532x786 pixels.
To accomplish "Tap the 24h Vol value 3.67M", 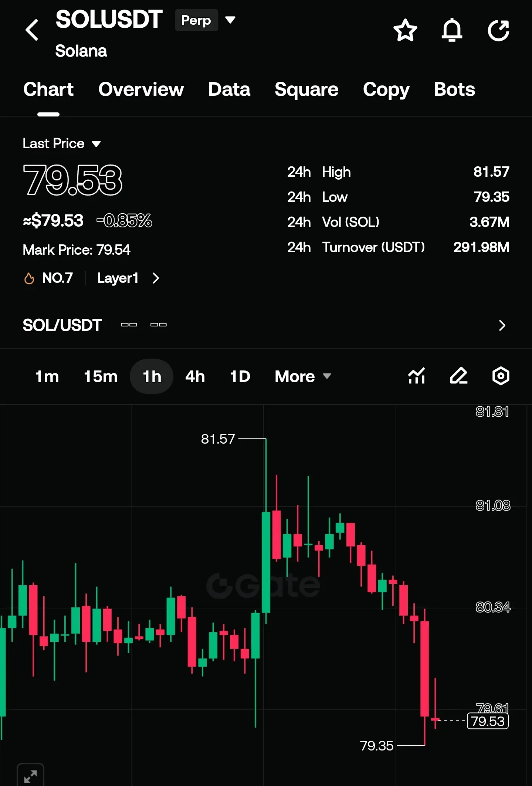I will coord(489,222).
